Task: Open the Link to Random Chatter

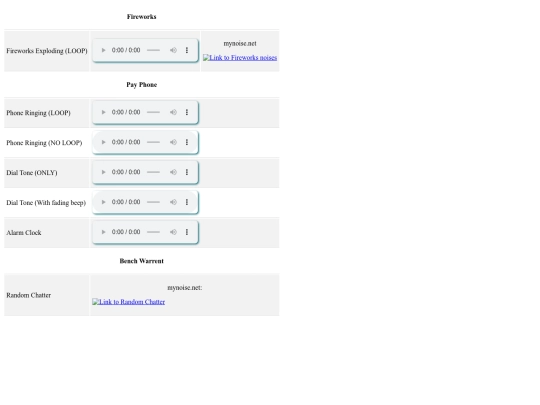Action: click(128, 302)
